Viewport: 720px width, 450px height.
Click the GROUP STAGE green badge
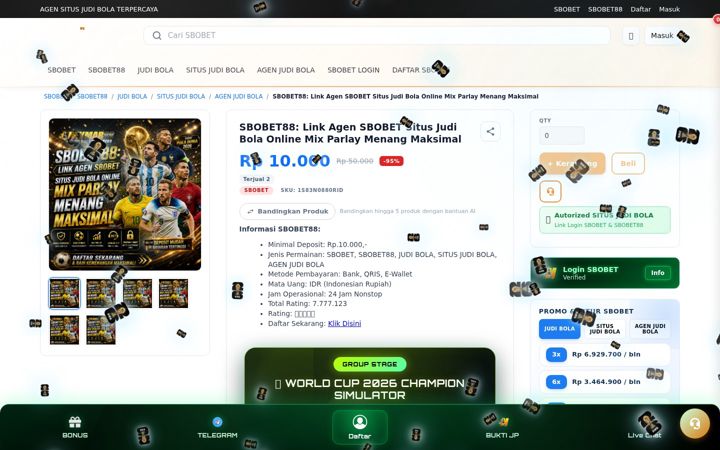(x=370, y=364)
